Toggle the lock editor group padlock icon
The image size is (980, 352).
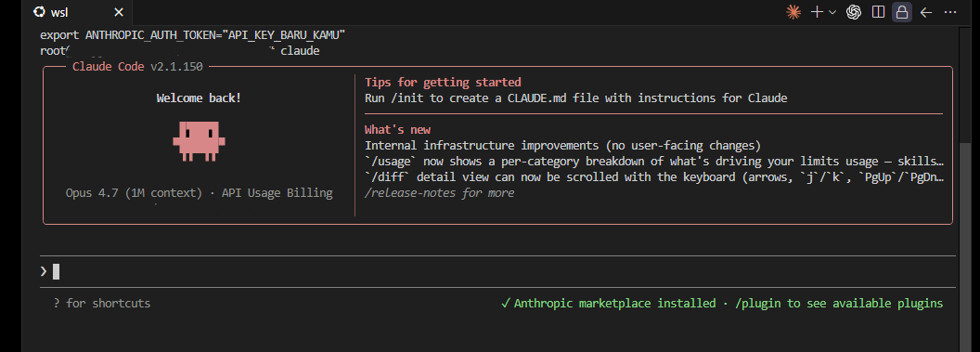(901, 12)
